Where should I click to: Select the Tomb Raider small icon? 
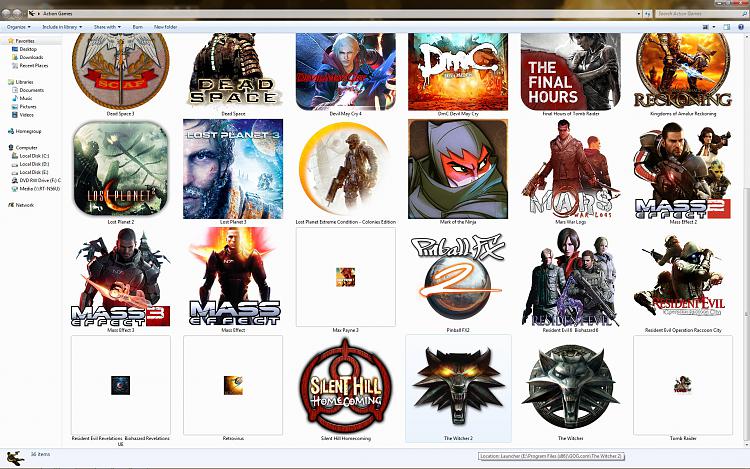point(683,384)
